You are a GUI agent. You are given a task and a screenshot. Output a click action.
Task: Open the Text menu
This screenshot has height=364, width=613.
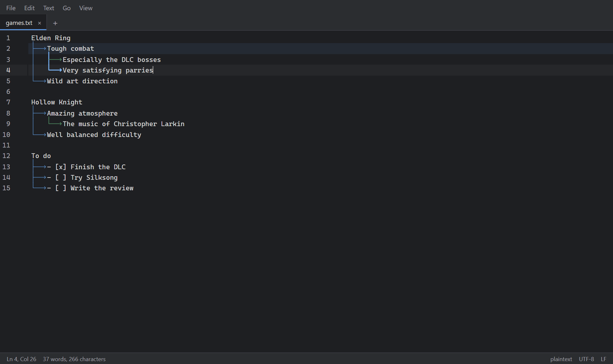click(x=49, y=8)
